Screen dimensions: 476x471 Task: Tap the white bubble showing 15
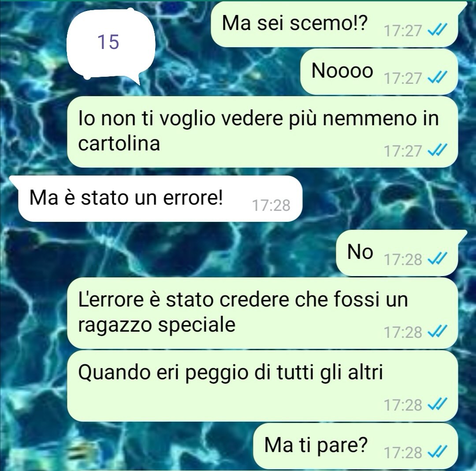[111, 43]
